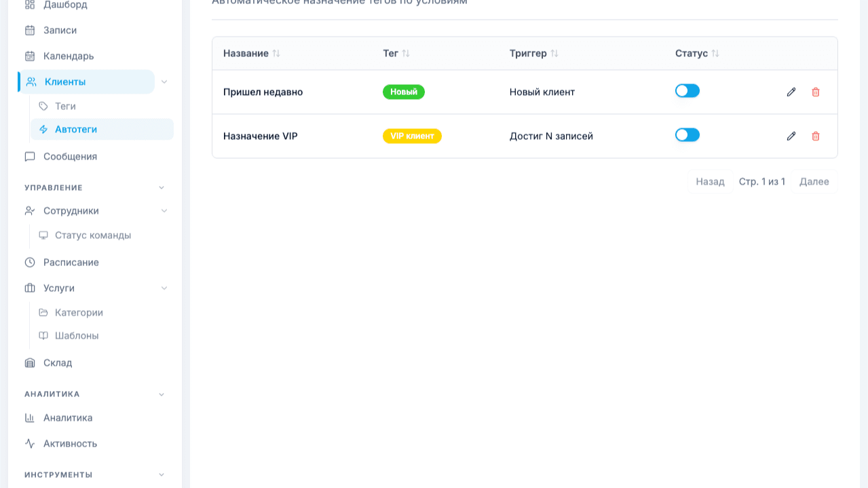This screenshot has width=868, height=488.
Task: Switch to the Теги submenu item
Action: tap(66, 106)
